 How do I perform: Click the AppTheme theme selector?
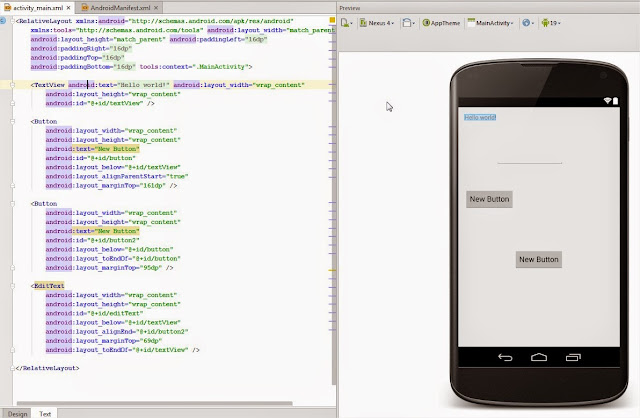(441, 23)
